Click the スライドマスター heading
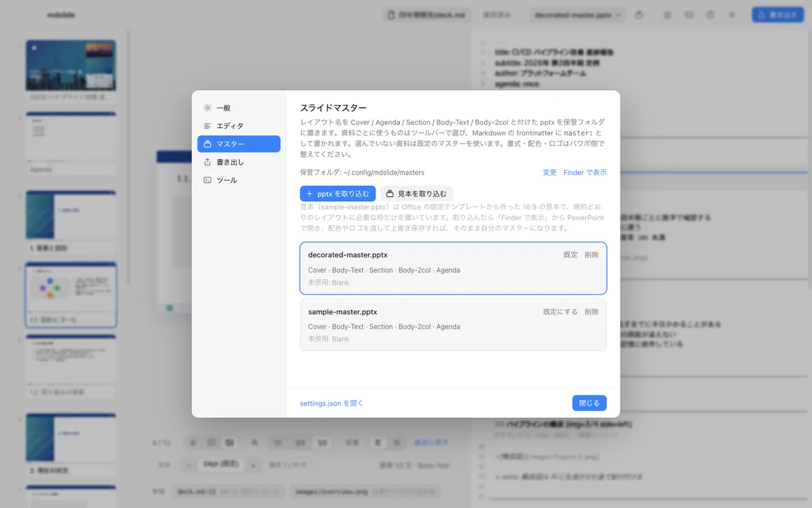Viewport: 812px width, 508px height. pos(334,108)
